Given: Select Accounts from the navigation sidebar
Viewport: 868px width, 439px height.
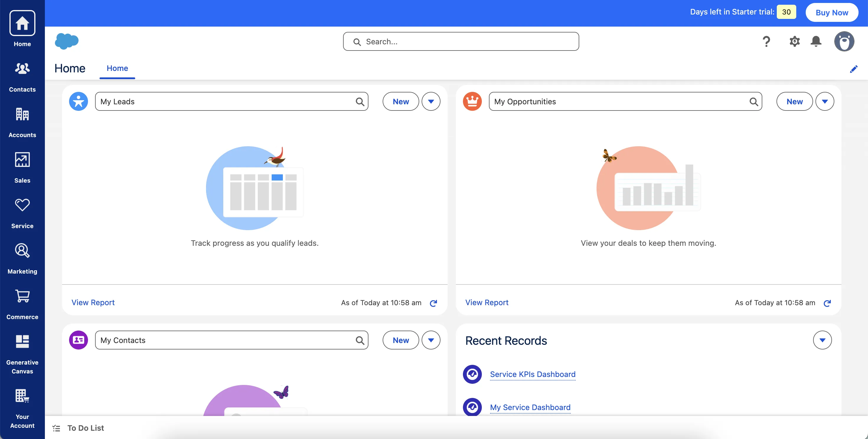Looking at the screenshot, I should click(22, 121).
